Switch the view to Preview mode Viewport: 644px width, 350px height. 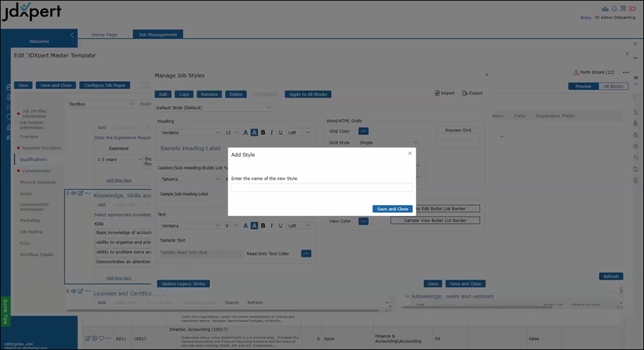(583, 86)
